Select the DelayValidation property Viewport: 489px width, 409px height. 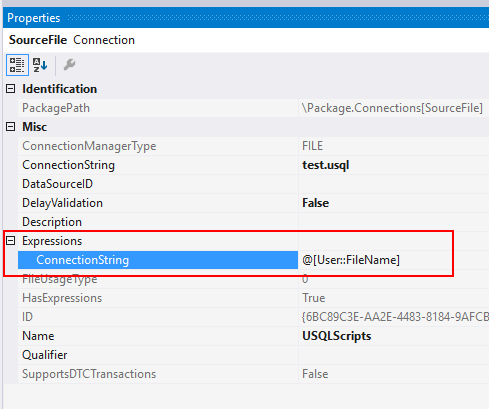coord(62,203)
